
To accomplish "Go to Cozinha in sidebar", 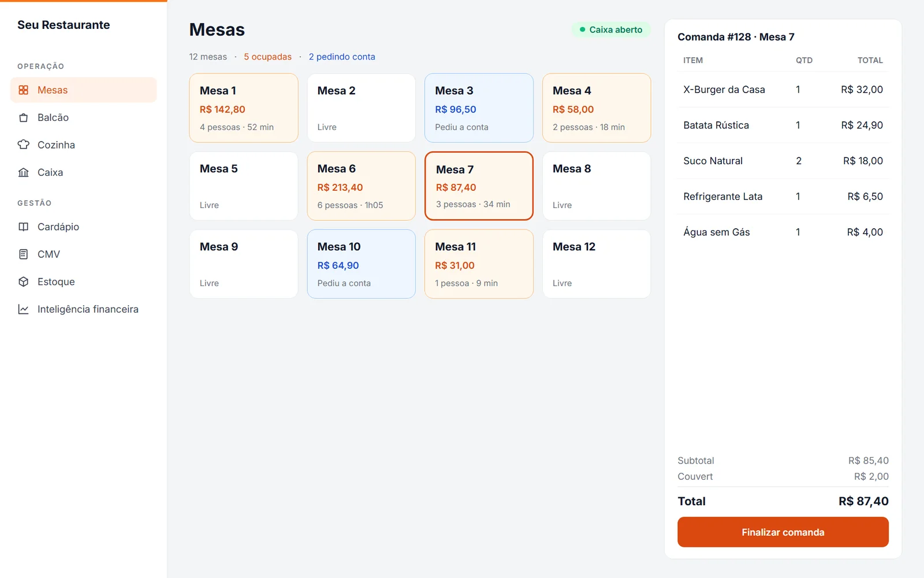I will pos(83,144).
